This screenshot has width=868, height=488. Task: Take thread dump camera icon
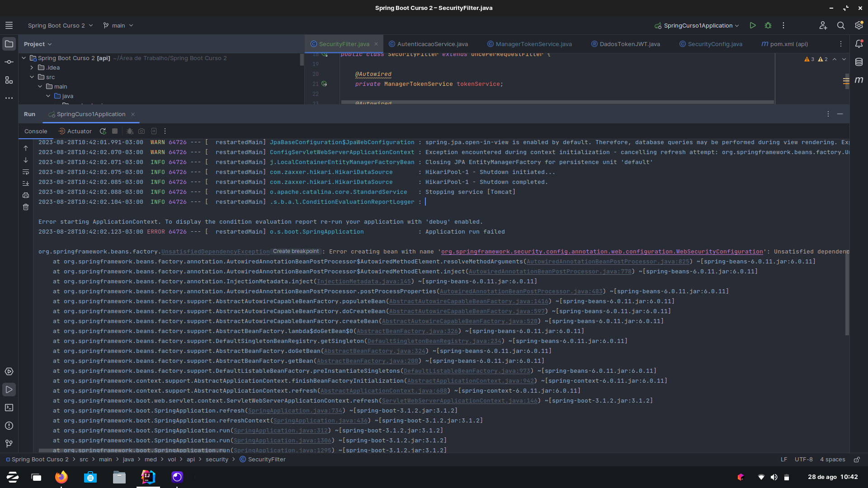(x=142, y=131)
